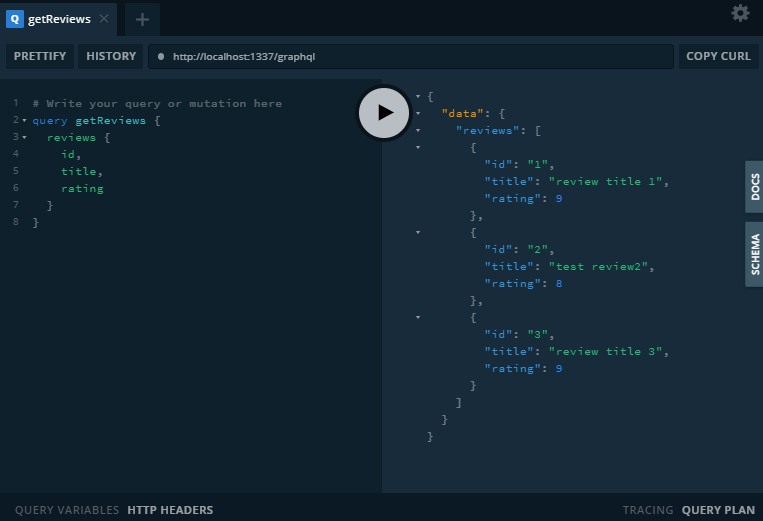Click the PRETTIFY button
The height and width of the screenshot is (521, 763).
pyautogui.click(x=40, y=57)
